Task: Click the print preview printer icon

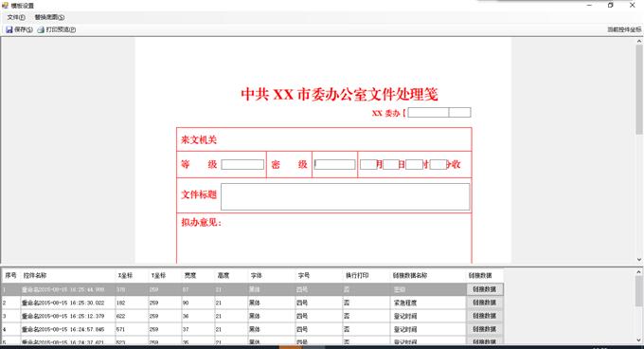Action: click(x=41, y=29)
